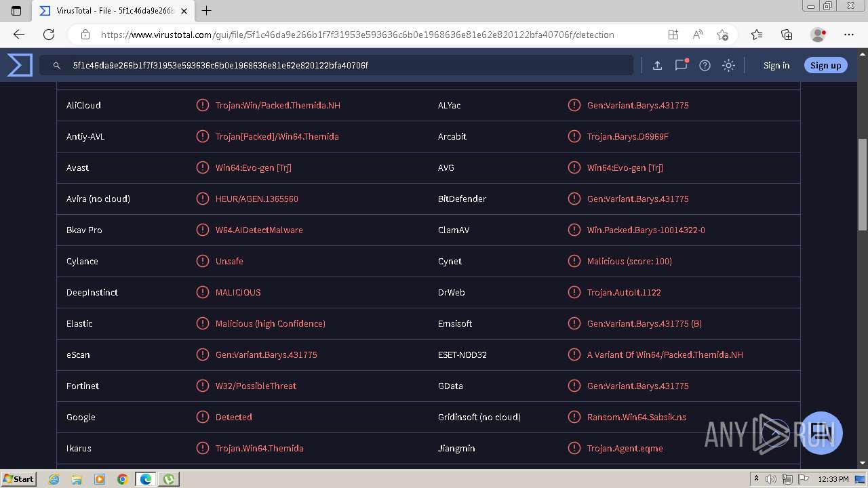
Task: Click Gen:Variant.Barys.431775 (B) Emsisoft result
Action: coord(645,323)
